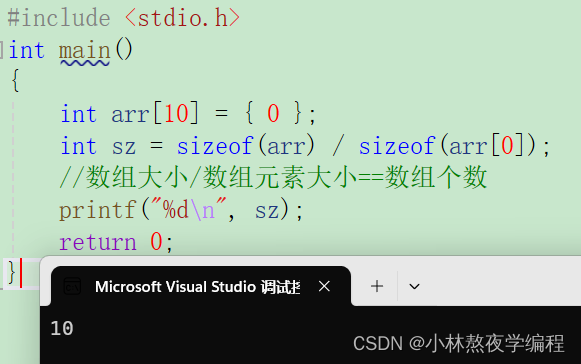Click the return 0 statement
This screenshot has width=581, height=364.
click(116, 242)
